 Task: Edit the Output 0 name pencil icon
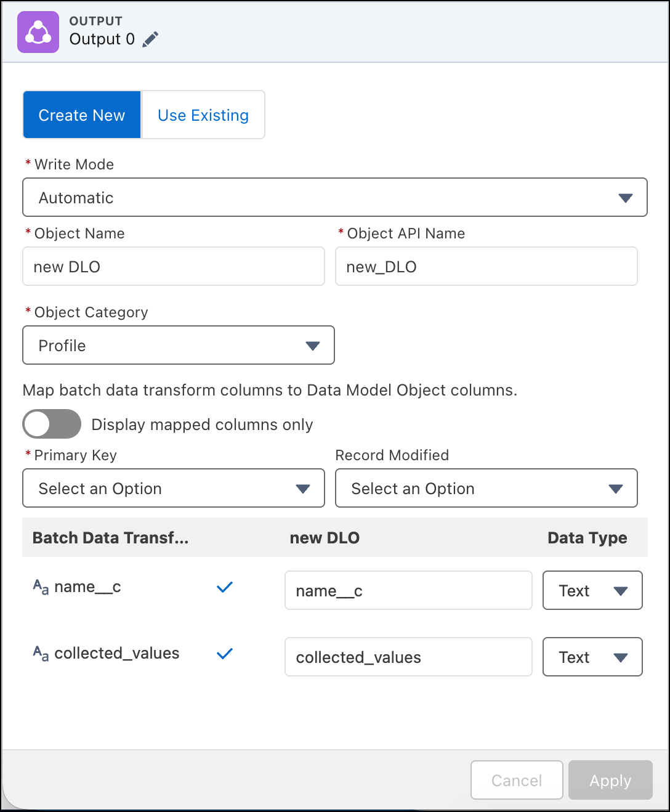coord(150,39)
